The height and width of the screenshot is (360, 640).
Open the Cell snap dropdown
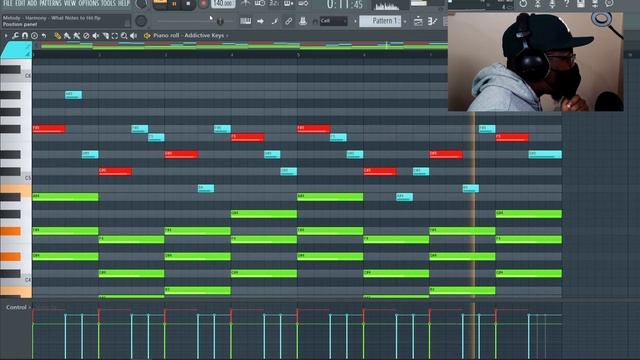(333, 21)
